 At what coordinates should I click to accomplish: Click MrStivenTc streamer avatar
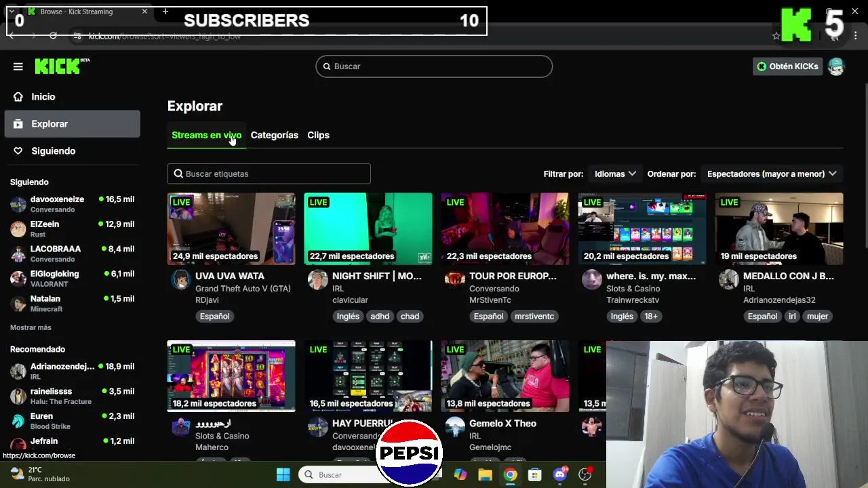(x=454, y=279)
